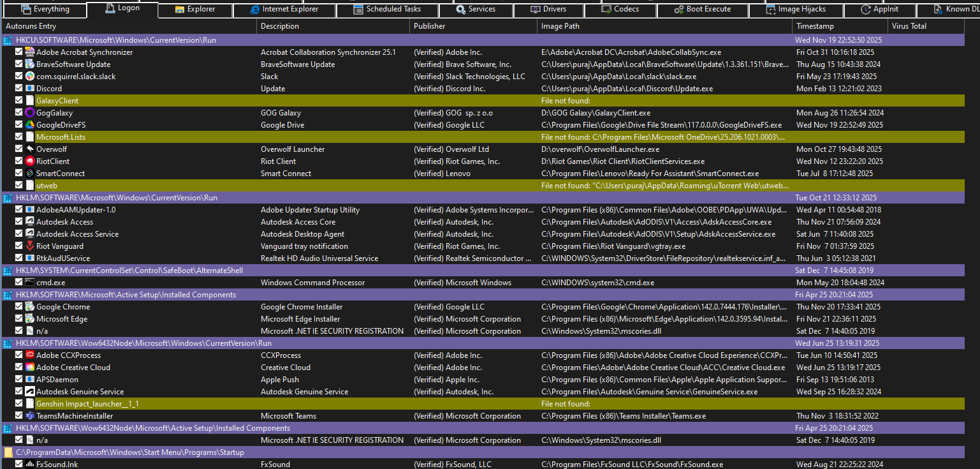This screenshot has width=980, height=469.
Task: Click the Virus Total column header
Action: coord(926,26)
